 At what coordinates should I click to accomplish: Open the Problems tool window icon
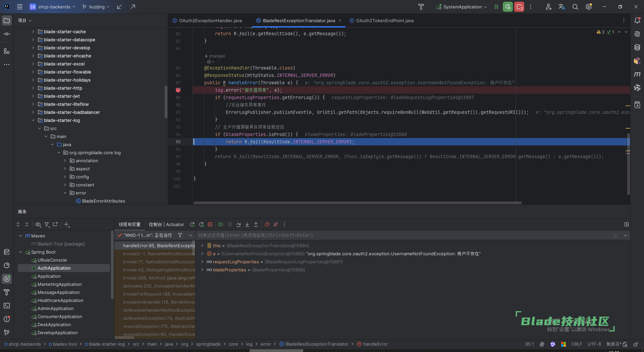pyautogui.click(x=7, y=319)
